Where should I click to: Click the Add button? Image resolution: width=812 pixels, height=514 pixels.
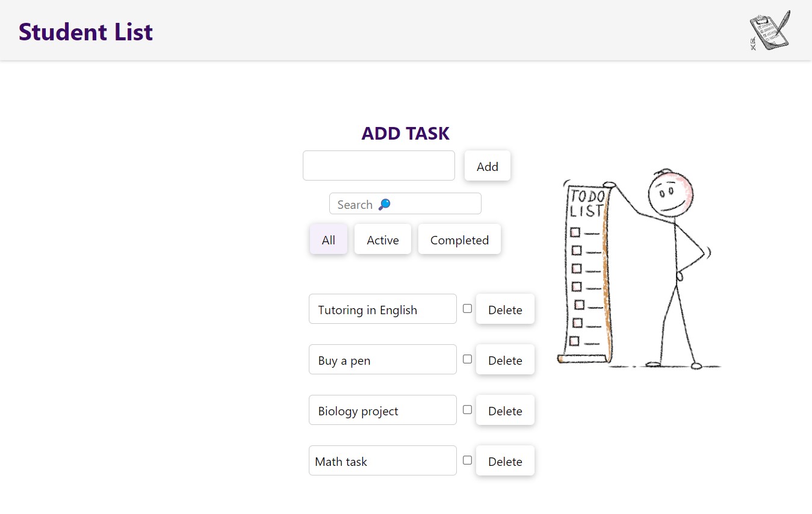(x=488, y=166)
